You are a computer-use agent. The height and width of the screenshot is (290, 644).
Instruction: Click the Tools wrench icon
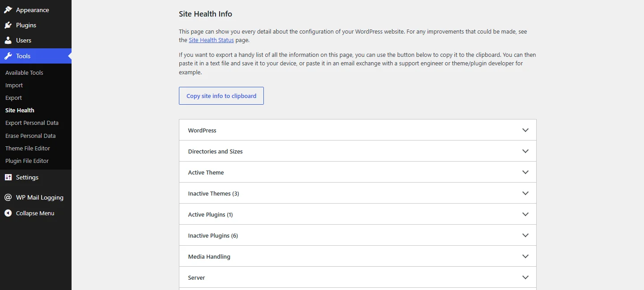(x=8, y=56)
